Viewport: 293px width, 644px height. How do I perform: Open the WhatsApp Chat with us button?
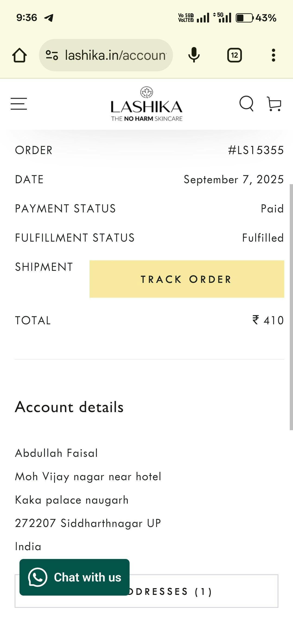tap(75, 577)
